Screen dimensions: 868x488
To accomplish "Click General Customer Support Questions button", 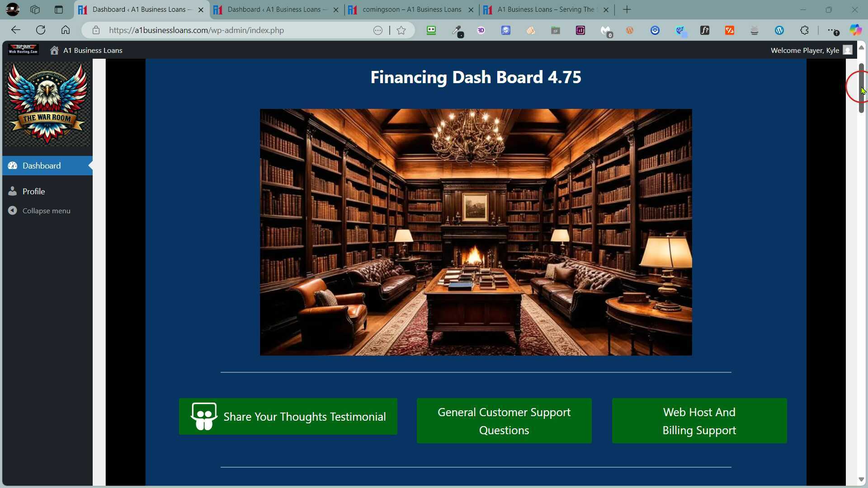I will pyautogui.click(x=504, y=421).
